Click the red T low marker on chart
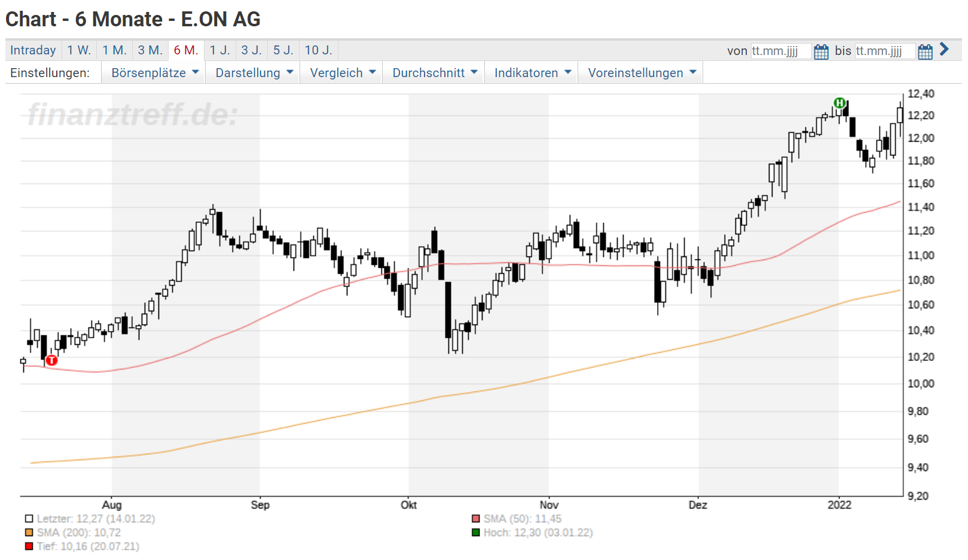The image size is (968, 560). (51, 360)
